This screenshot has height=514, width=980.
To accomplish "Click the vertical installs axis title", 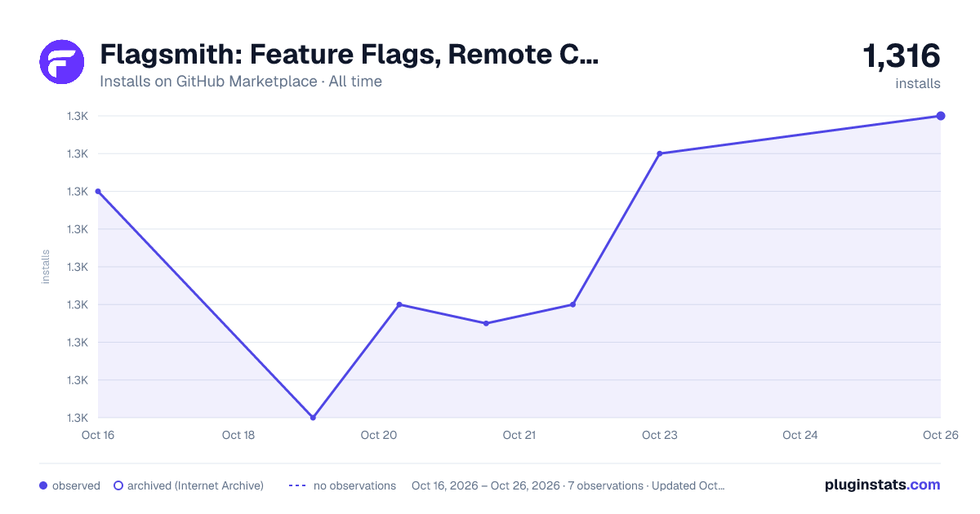I will [x=46, y=267].
